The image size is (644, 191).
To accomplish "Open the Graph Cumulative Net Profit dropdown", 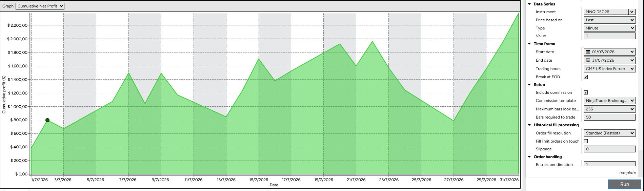I will coord(40,6).
